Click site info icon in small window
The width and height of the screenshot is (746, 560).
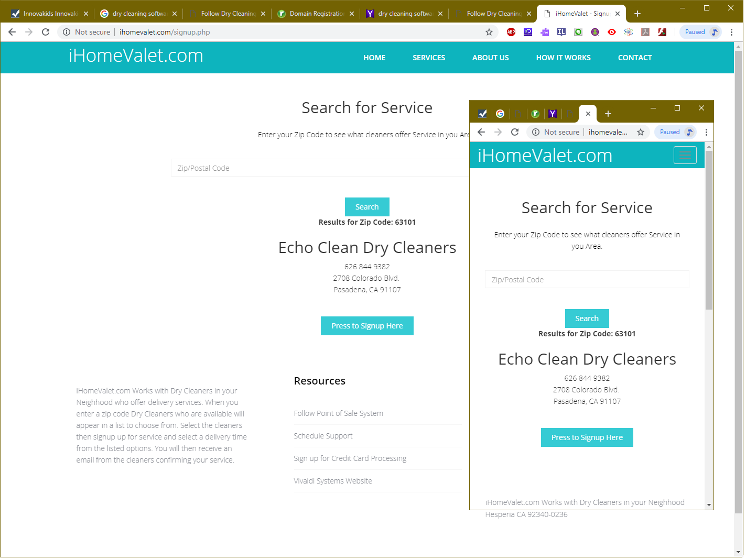point(536,132)
